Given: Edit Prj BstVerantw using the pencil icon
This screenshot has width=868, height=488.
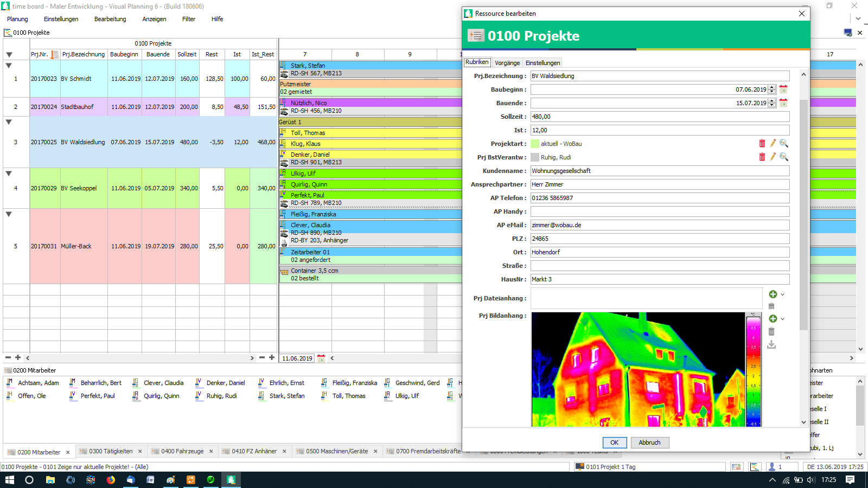Looking at the screenshot, I should point(773,157).
